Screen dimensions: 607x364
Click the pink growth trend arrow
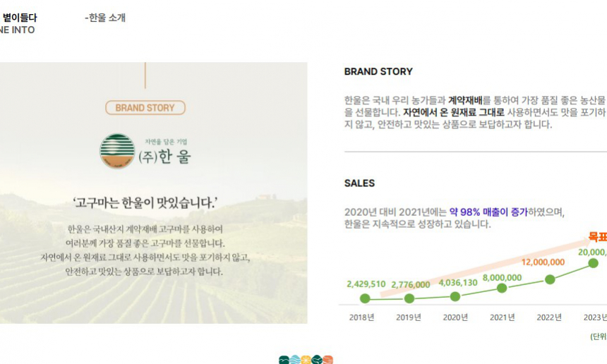click(x=486, y=267)
